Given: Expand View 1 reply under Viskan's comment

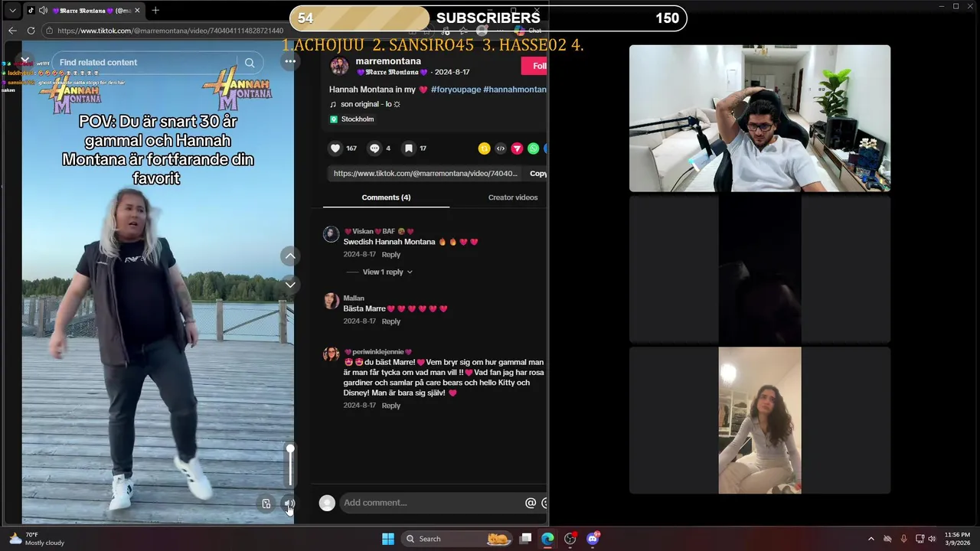Looking at the screenshot, I should 387,272.
